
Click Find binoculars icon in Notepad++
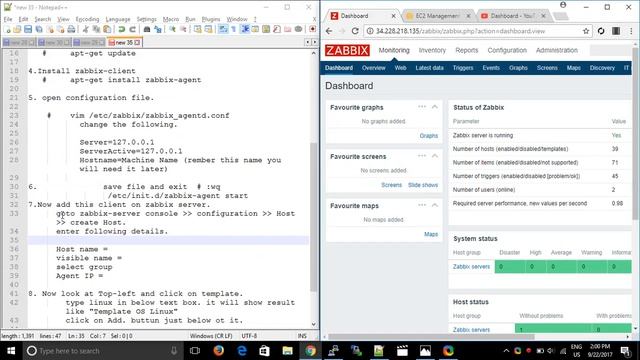147,29
